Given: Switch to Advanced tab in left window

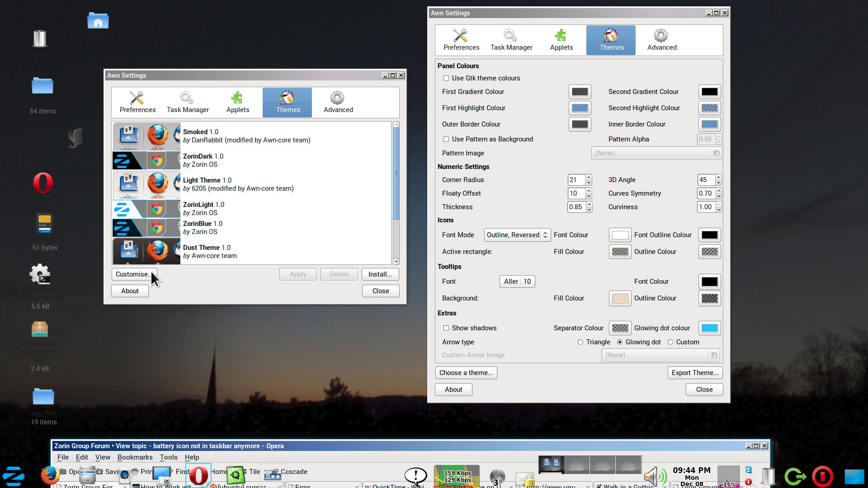Looking at the screenshot, I should point(338,102).
